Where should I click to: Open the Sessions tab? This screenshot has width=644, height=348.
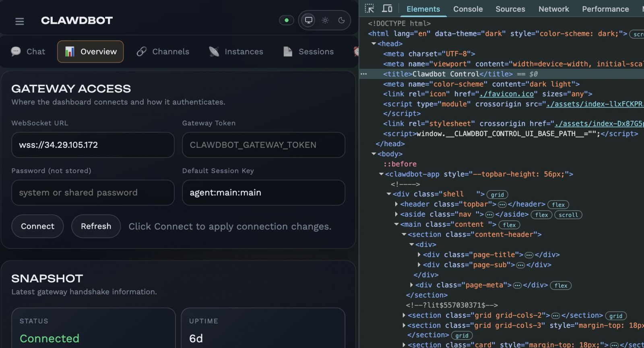(309, 52)
